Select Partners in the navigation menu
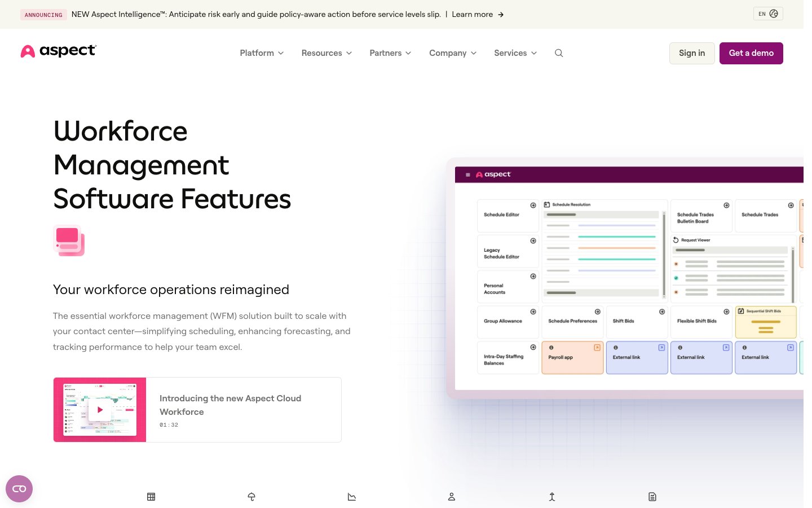 (x=390, y=52)
